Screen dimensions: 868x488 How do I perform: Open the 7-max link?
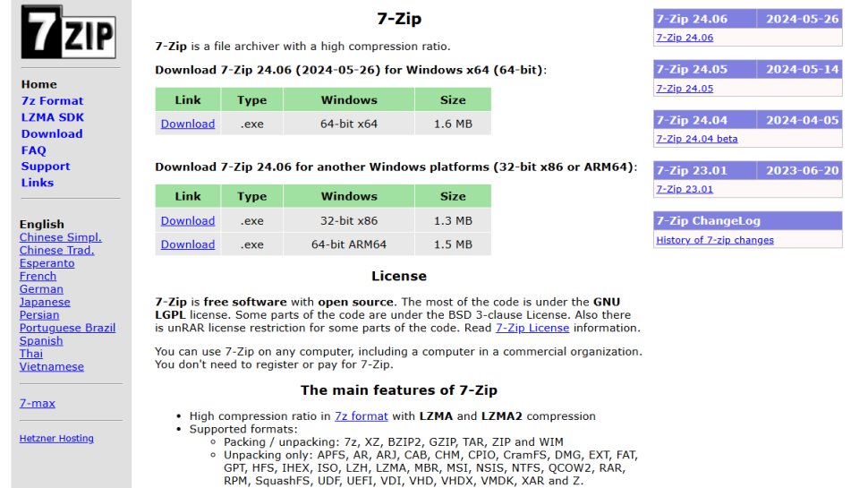pyautogui.click(x=37, y=403)
